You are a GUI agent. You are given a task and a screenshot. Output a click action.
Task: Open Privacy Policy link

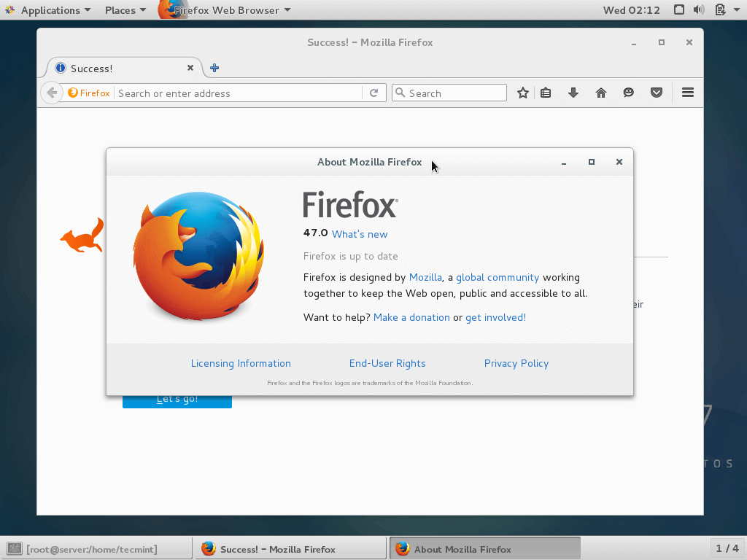pyautogui.click(x=516, y=363)
